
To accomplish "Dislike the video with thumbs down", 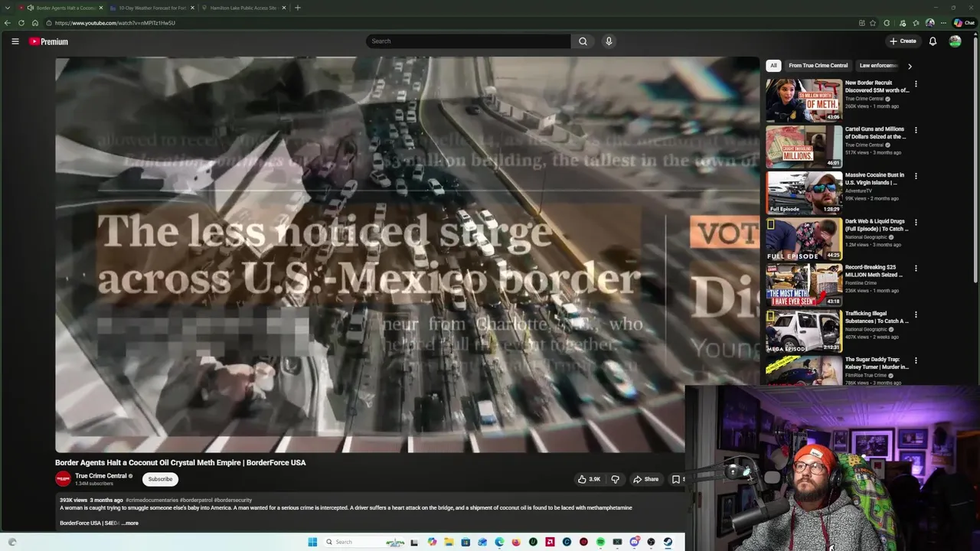I will (x=615, y=479).
